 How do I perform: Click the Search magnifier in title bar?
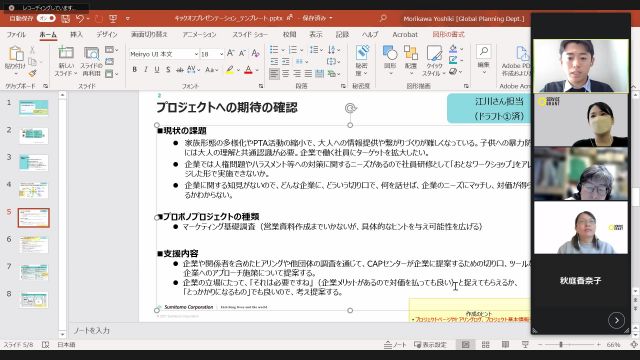point(383,18)
